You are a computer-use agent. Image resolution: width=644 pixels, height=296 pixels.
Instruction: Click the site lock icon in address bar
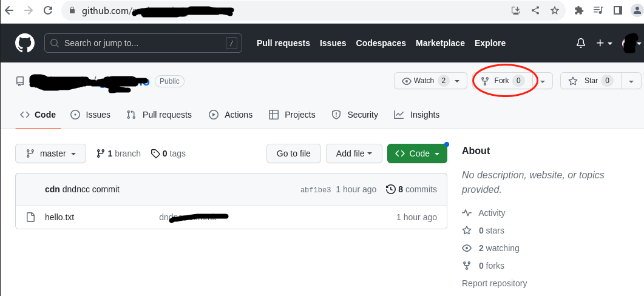click(72, 10)
